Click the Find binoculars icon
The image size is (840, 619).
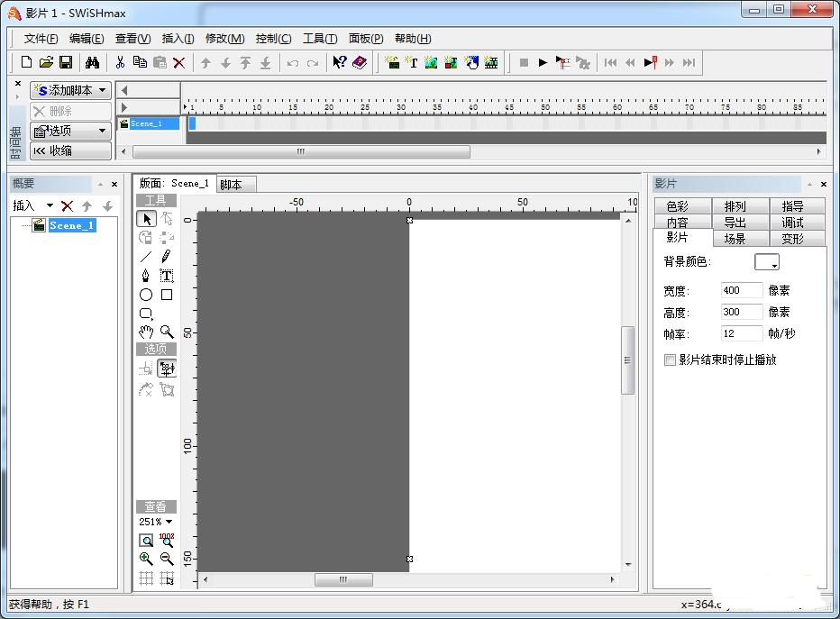92,62
